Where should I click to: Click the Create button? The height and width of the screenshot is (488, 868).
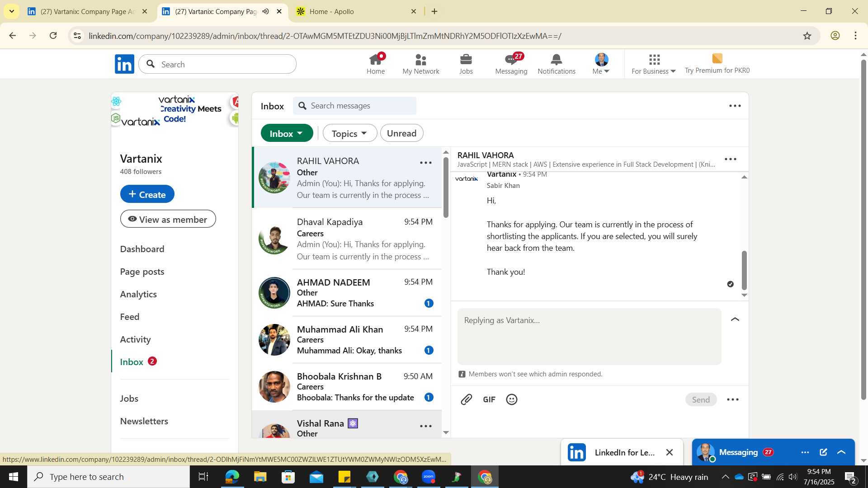coord(147,194)
